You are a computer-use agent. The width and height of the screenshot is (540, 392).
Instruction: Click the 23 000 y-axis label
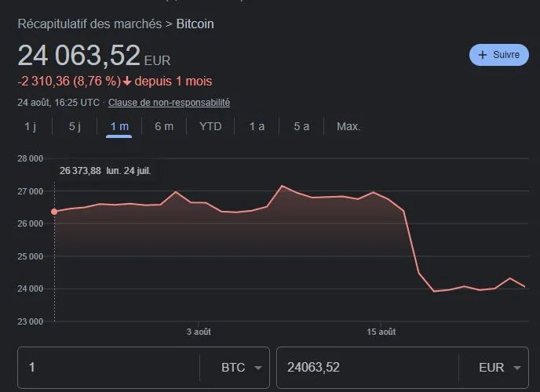point(31,321)
